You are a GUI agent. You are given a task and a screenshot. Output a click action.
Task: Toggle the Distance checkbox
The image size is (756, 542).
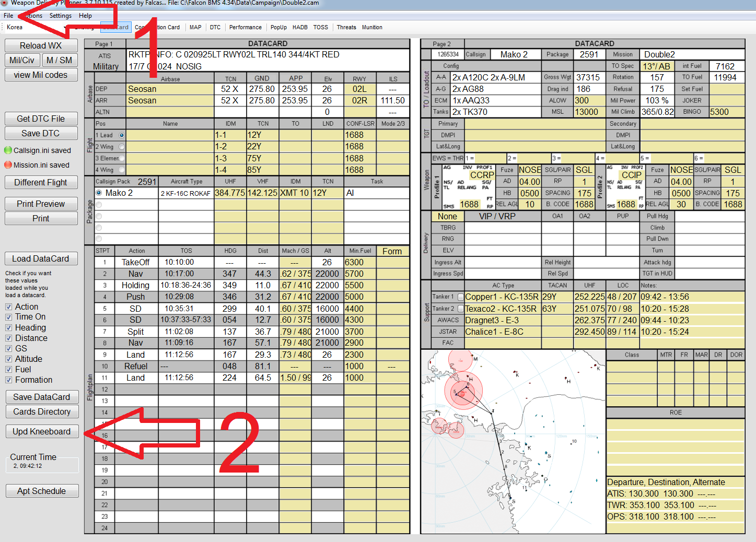coord(8,338)
